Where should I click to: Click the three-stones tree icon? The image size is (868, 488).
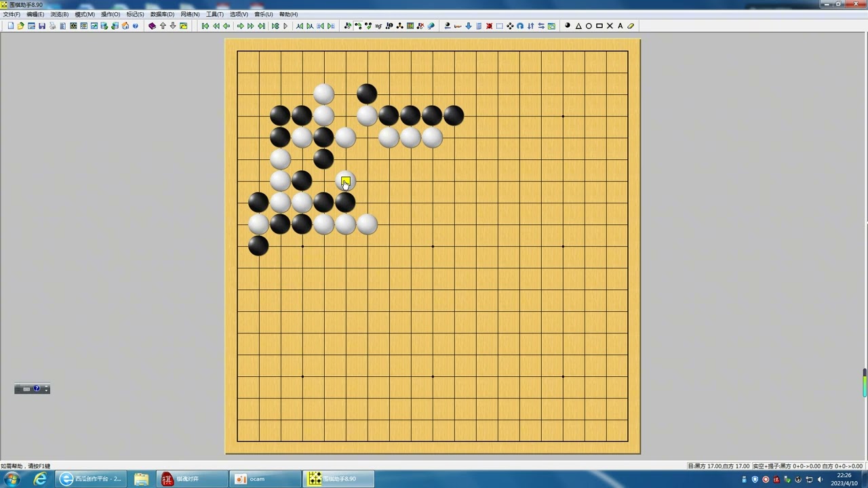pyautogui.click(x=400, y=26)
